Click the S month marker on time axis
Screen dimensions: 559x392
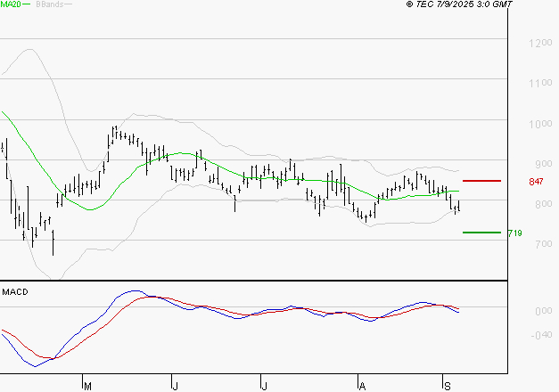click(447, 387)
